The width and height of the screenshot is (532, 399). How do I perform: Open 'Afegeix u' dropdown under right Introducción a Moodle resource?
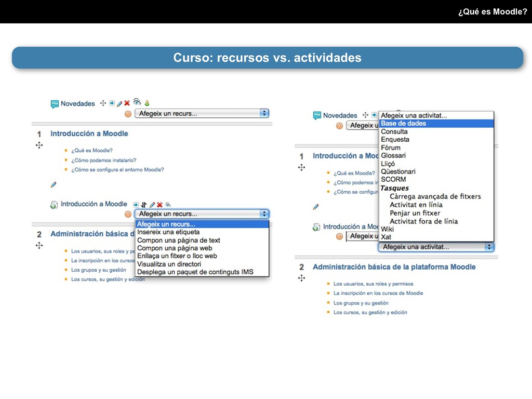click(362, 236)
